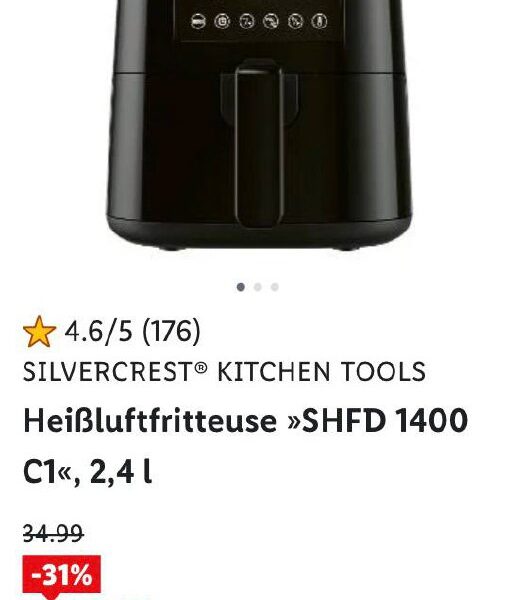Open the 4.6/5 rating details
Image resolution: width=519 pixels, height=600 pixels.
(x=98, y=331)
